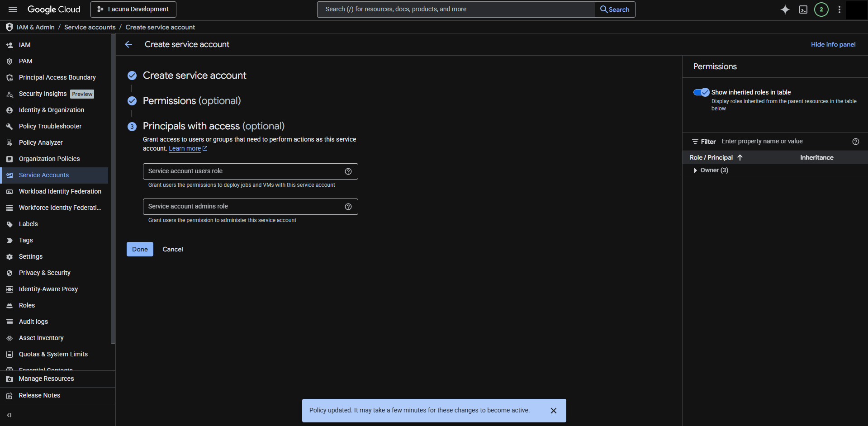Open the Gemini AI assistant sparkle icon
Viewport: 868px width, 426px height.
[785, 9]
